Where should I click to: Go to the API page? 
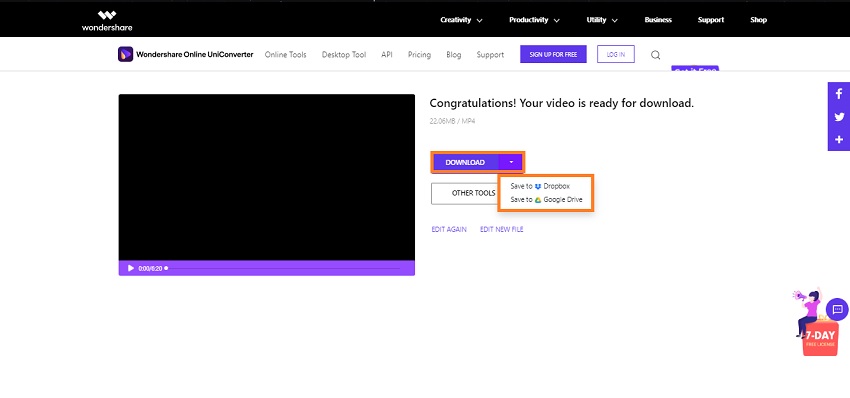(x=387, y=55)
